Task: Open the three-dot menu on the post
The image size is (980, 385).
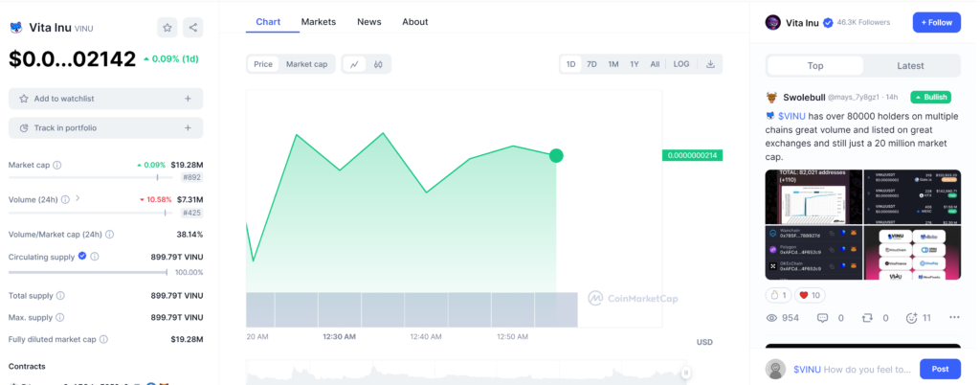Action: coord(953,317)
